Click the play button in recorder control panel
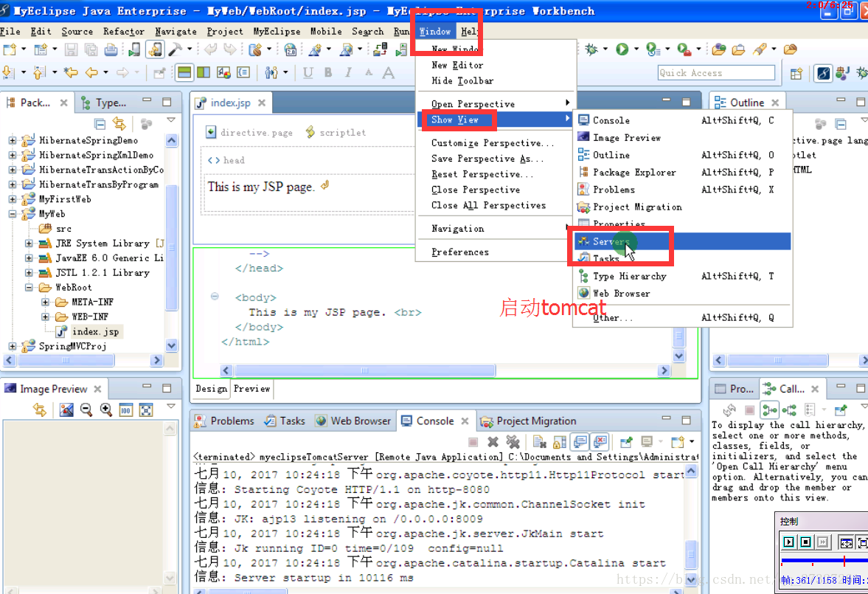 point(789,542)
